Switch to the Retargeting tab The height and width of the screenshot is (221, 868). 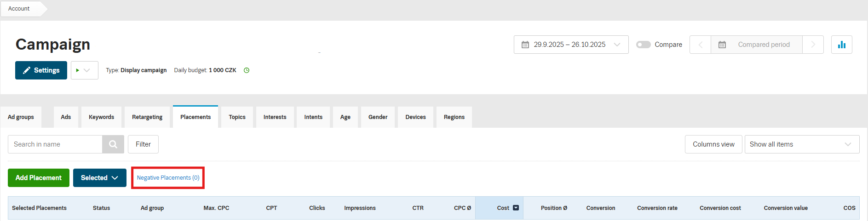pyautogui.click(x=147, y=117)
